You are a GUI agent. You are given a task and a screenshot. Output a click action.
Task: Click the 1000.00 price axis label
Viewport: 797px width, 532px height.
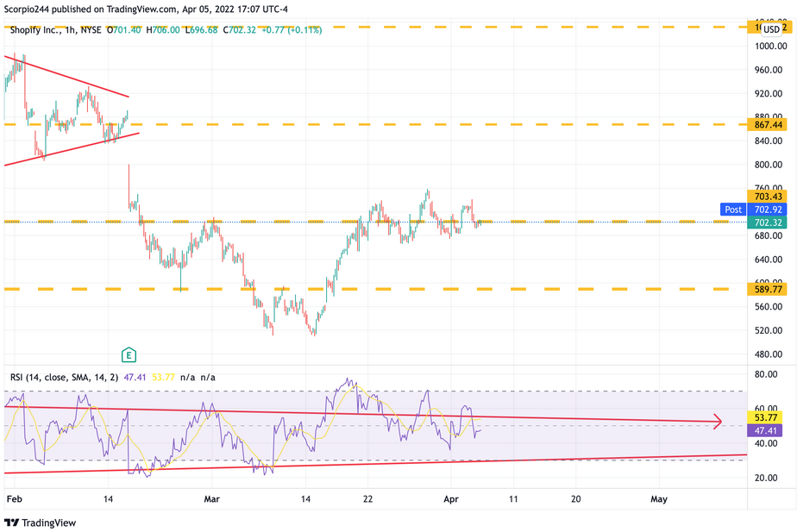(770, 46)
